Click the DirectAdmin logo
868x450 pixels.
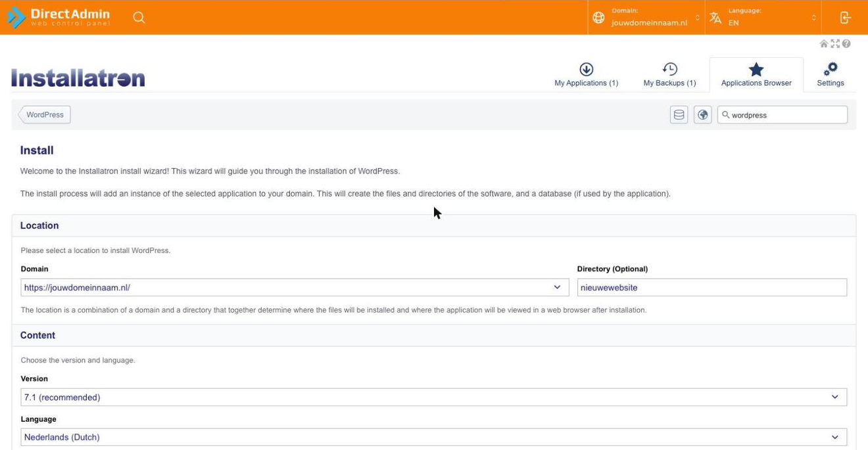coord(59,17)
